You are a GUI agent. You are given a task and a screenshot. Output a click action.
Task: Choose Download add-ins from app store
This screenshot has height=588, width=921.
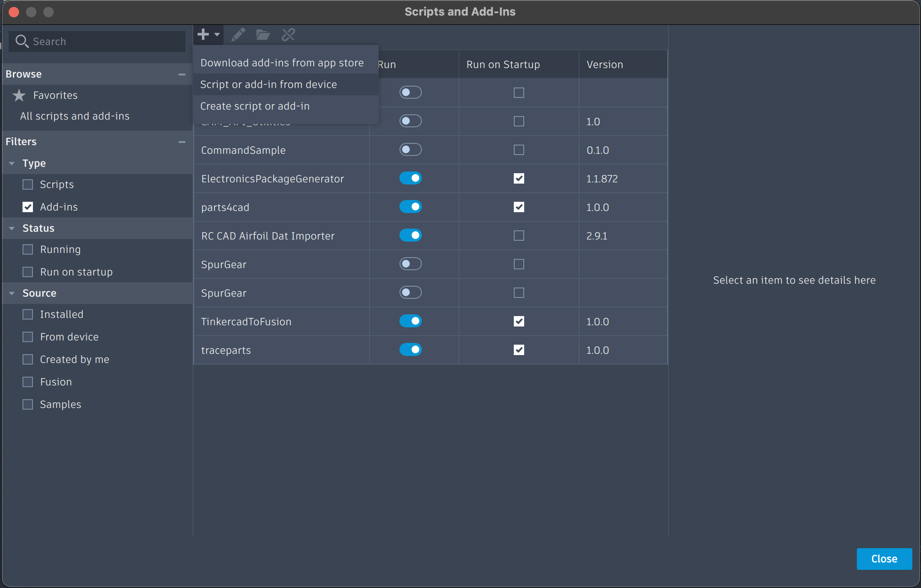point(282,63)
